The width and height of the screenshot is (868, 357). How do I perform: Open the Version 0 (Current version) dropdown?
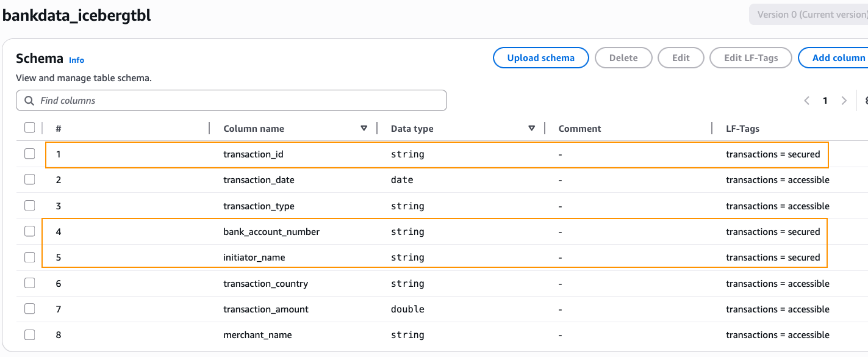(808, 15)
